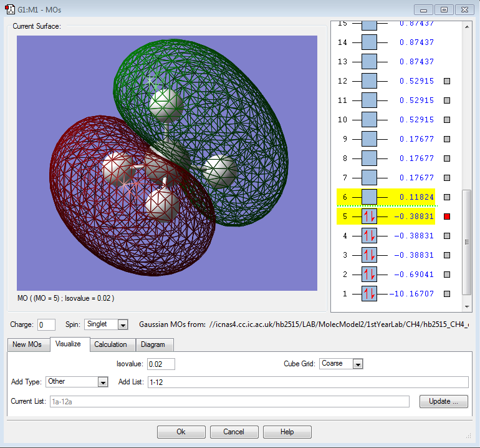Click the orbital box for MO 1
480x448 pixels.
pyautogui.click(x=369, y=294)
